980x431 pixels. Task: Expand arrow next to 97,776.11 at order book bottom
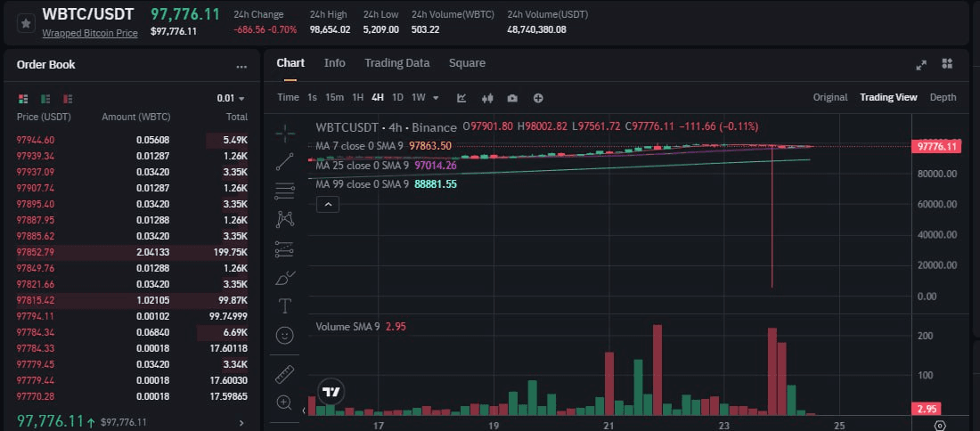[x=242, y=423]
